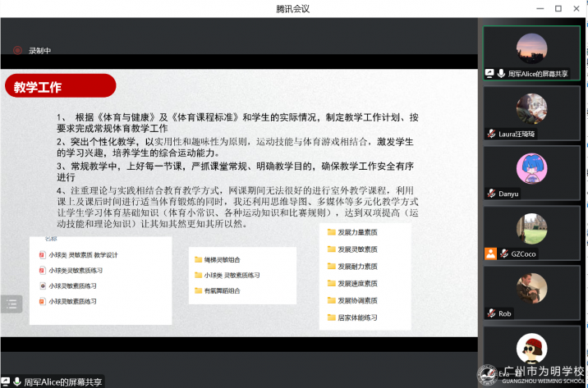Screen dimensions: 588x388
Task: Click the muted microphone icon beside Laura
Action: (491, 134)
